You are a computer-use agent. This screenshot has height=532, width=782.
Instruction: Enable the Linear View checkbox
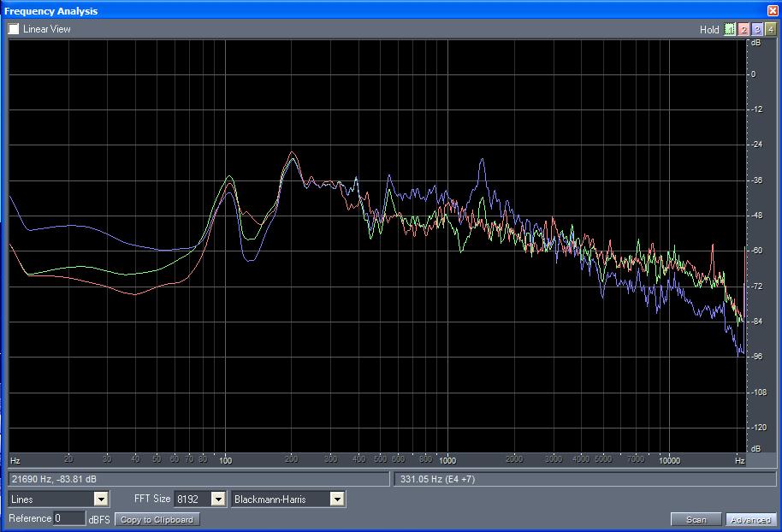coord(14,29)
